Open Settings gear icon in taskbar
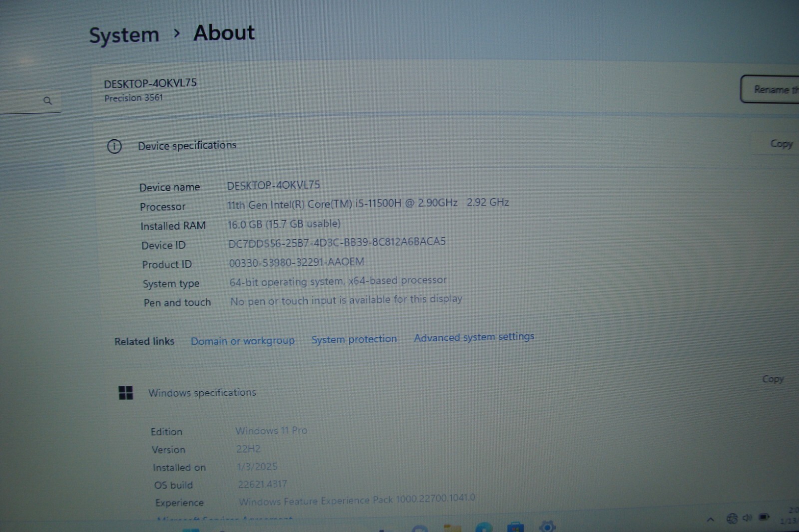The height and width of the screenshot is (532, 799). 547,526
